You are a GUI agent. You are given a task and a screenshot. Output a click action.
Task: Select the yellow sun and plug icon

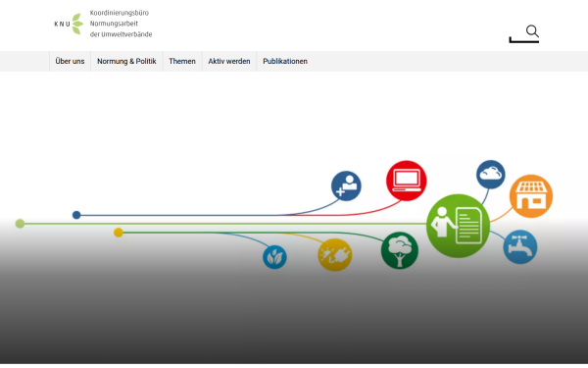[334, 254]
